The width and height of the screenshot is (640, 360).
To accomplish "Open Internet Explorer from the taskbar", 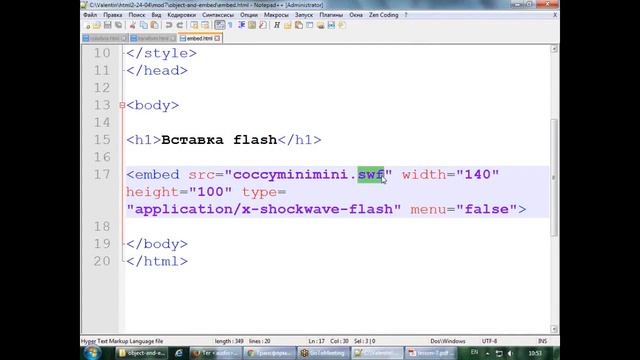I will [x=179, y=353].
